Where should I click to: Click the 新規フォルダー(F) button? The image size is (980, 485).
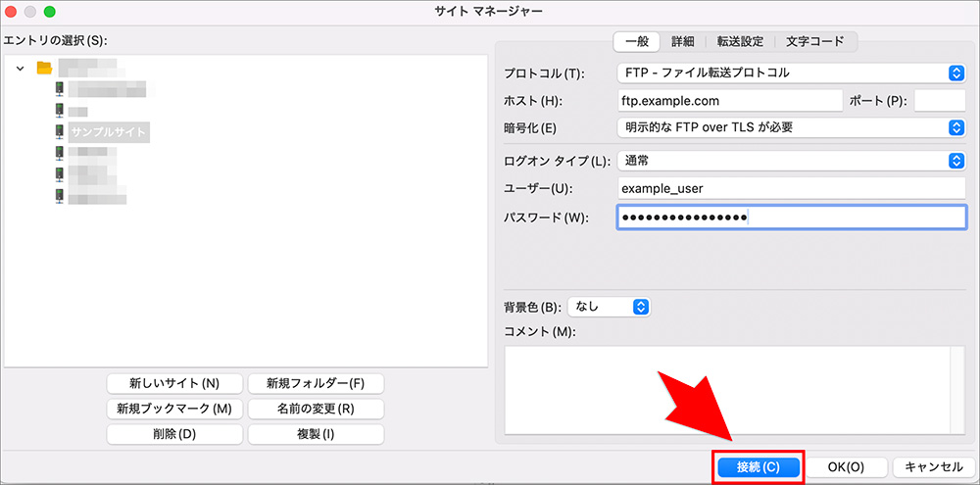point(316,383)
